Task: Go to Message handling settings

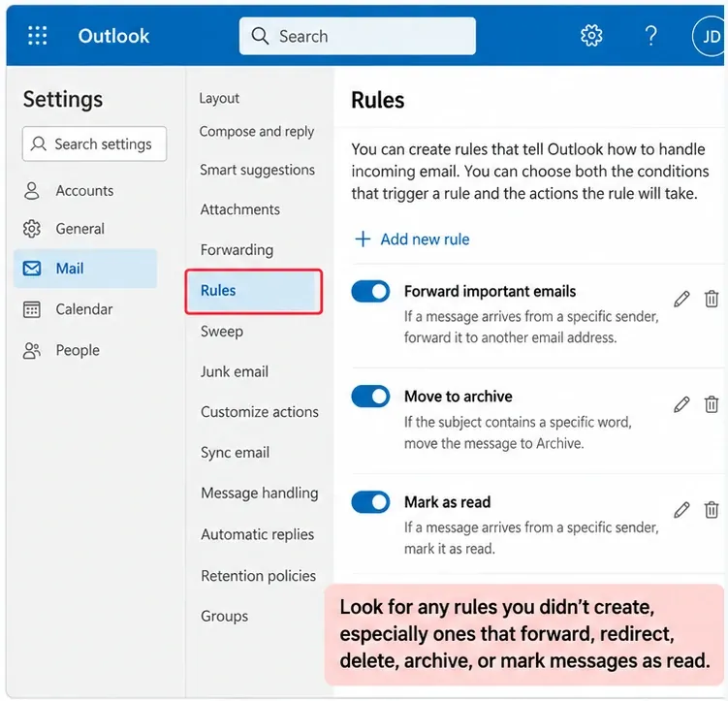Action: (260, 493)
